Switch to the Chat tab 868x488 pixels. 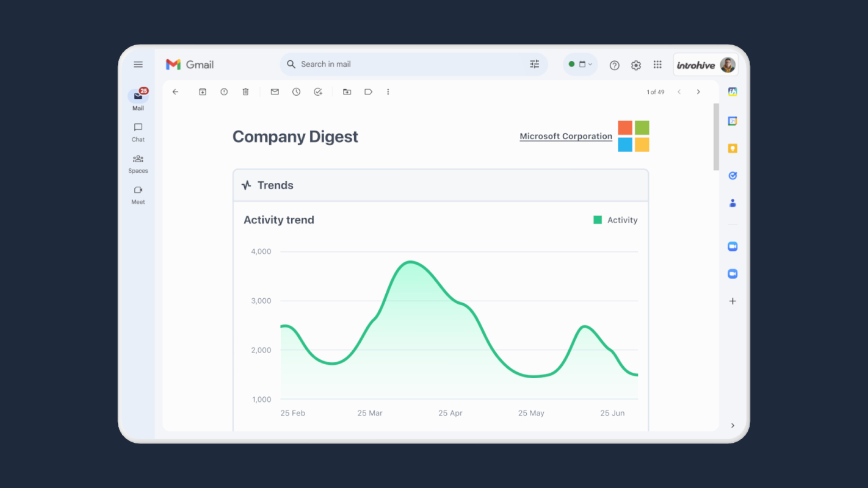point(138,132)
